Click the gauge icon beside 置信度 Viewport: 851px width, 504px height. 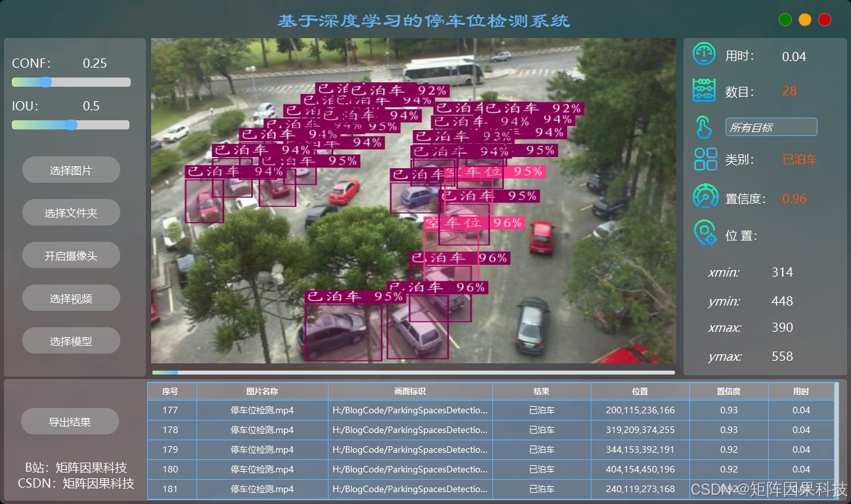(704, 196)
